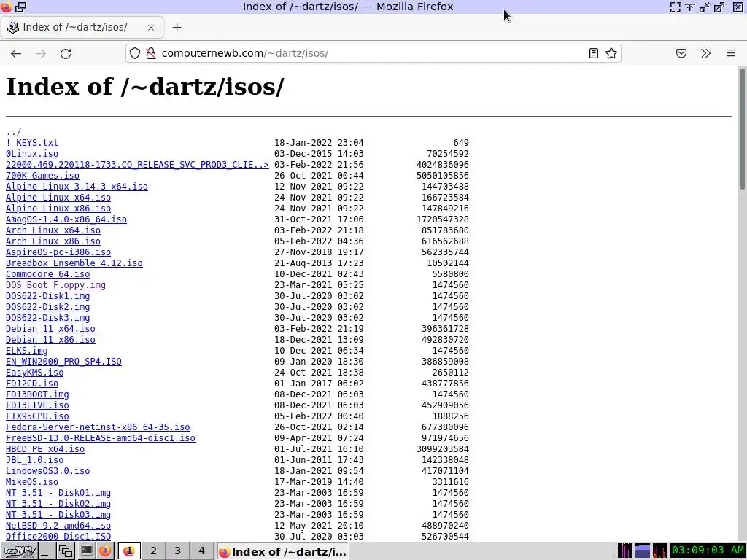Screen dimensions: 747x560
Task: Open the window menu Firefox icon in title bar
Action: [6, 7]
